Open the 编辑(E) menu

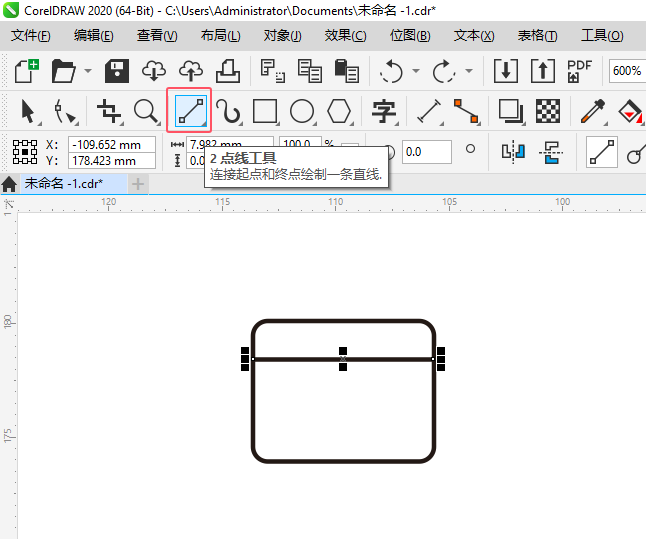(94, 35)
